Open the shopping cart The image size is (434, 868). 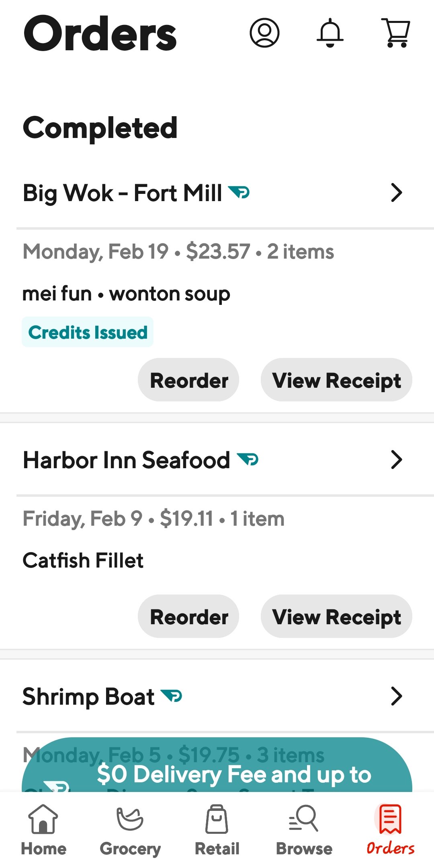point(396,33)
